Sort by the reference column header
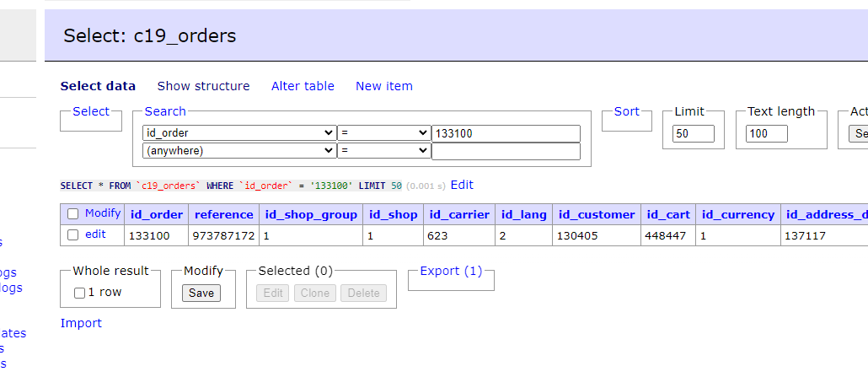This screenshot has height=377, width=868. (x=223, y=214)
